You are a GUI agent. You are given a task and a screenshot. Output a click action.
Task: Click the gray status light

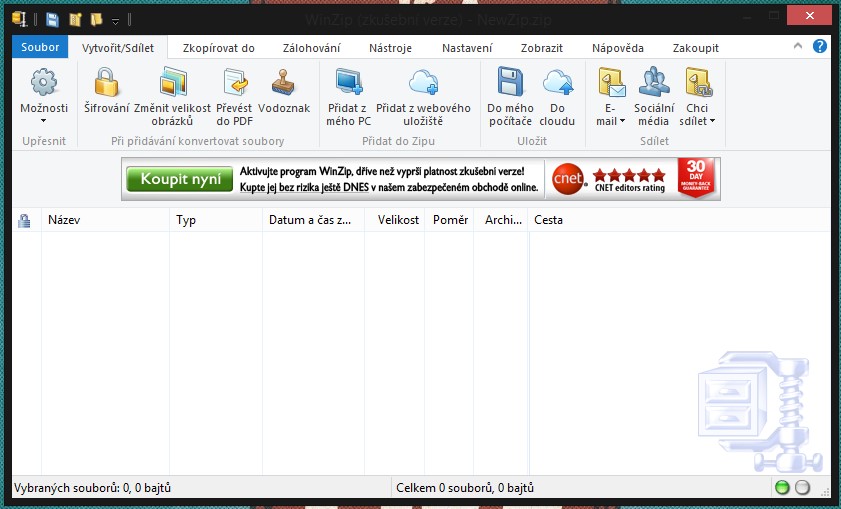point(802,487)
